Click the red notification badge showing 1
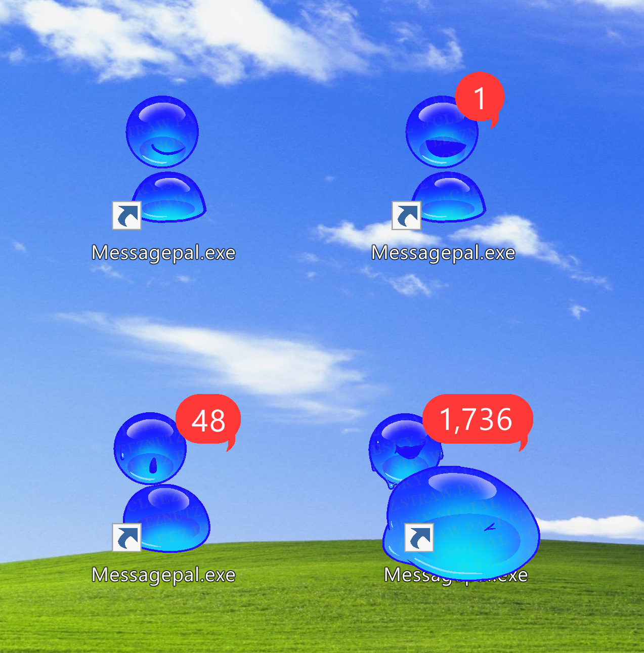This screenshot has width=644, height=653. tap(480, 99)
